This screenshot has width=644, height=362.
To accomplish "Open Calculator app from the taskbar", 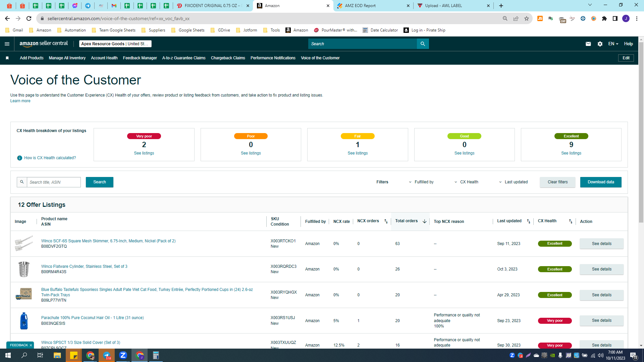I will point(156,355).
